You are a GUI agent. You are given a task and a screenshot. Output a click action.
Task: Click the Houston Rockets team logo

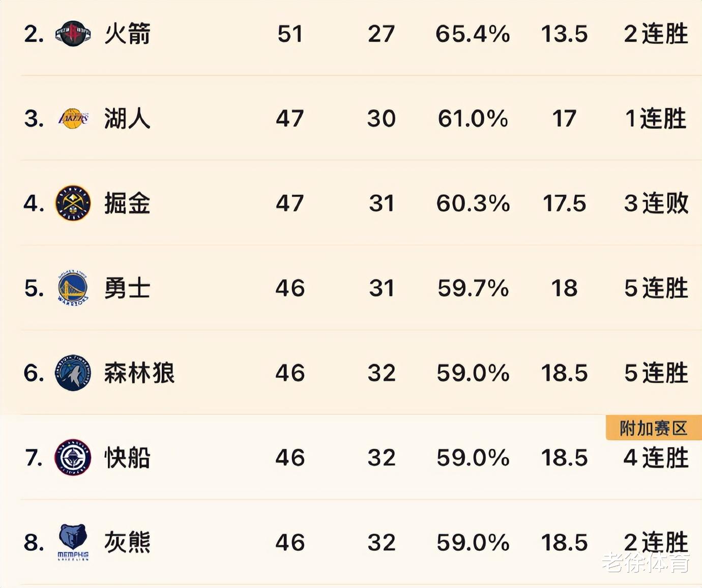[73, 34]
